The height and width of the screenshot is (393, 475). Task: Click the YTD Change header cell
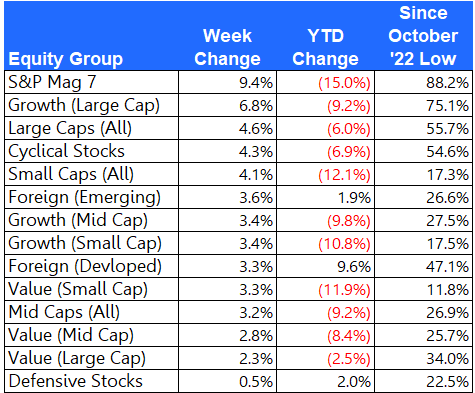[x=325, y=47]
